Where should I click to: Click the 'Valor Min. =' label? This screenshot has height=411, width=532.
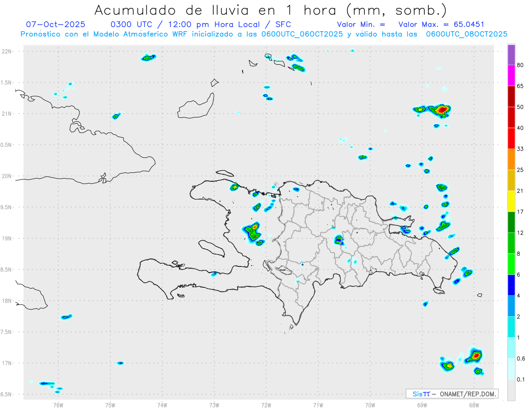pos(361,24)
